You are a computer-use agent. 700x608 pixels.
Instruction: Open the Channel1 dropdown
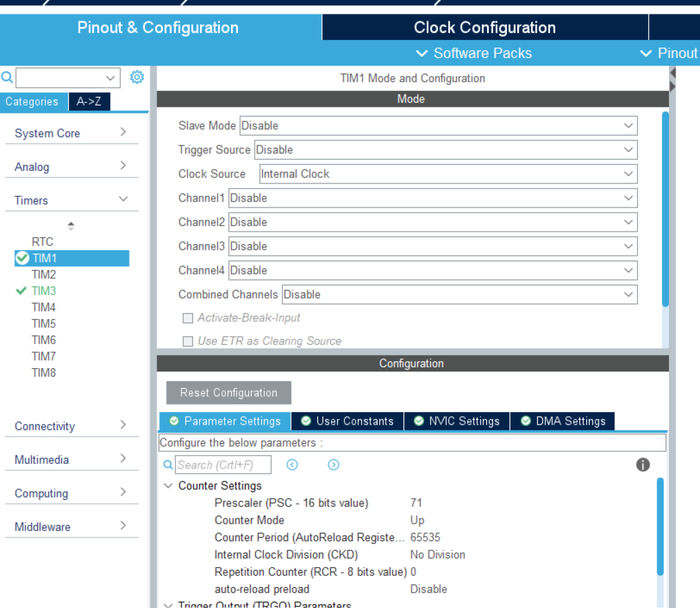click(x=432, y=198)
